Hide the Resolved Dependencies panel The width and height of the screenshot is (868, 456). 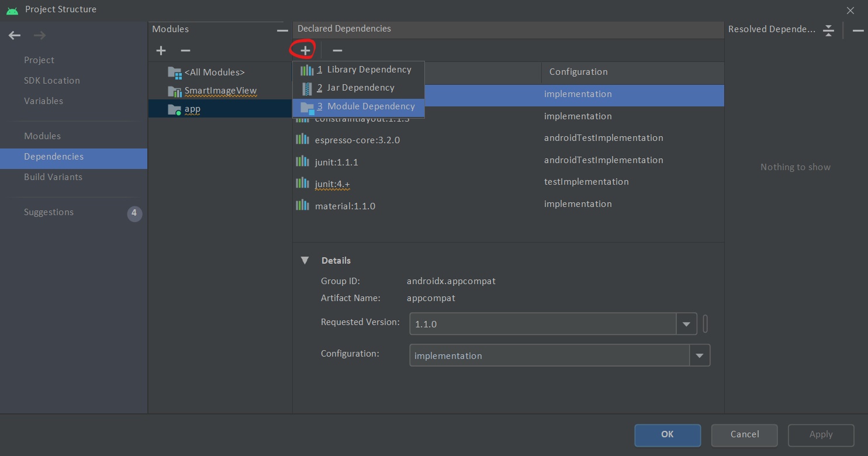coord(857,31)
